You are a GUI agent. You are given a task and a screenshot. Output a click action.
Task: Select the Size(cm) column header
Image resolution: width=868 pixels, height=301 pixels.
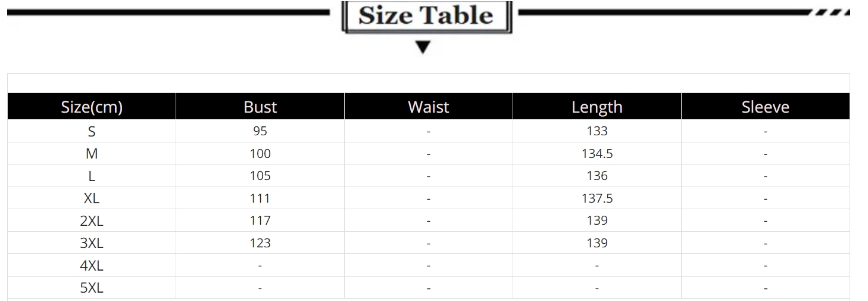[92, 107]
